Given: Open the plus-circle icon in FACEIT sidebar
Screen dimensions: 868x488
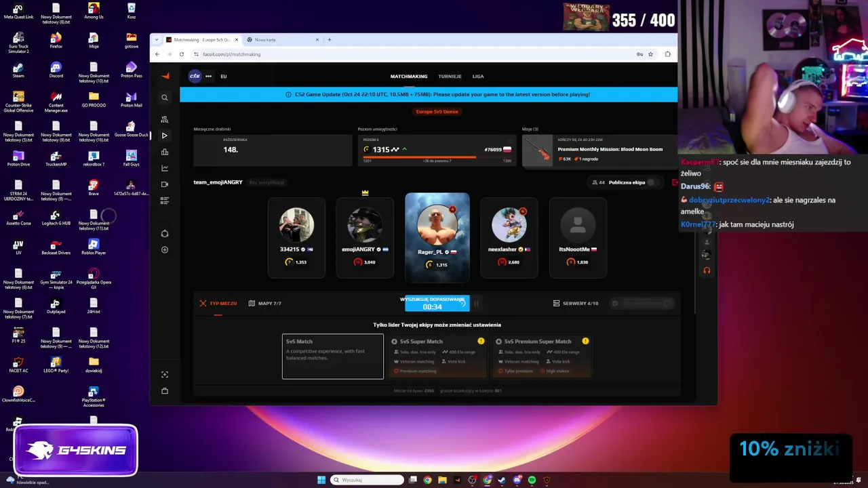Looking at the screenshot, I should coord(165,250).
